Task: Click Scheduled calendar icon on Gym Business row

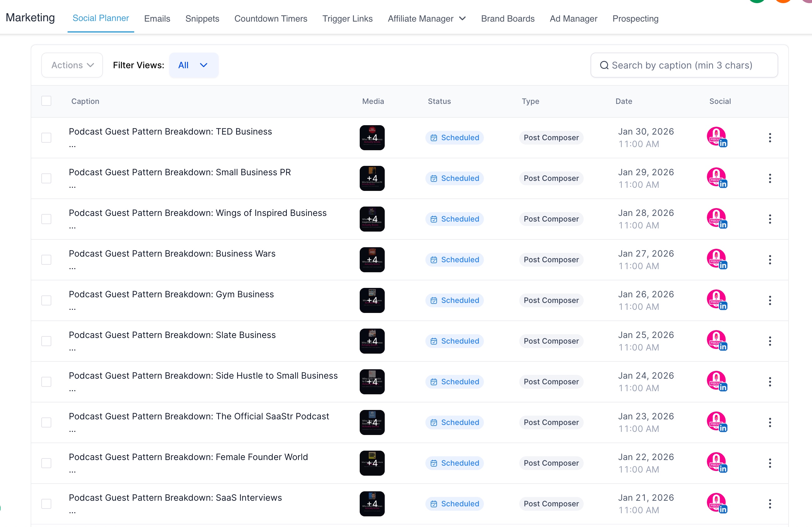Action: click(434, 300)
